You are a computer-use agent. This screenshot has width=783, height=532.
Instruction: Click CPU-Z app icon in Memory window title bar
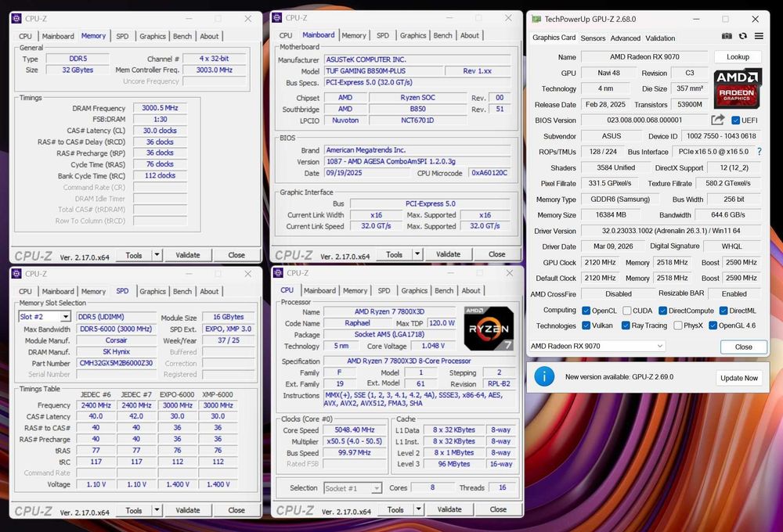16,19
